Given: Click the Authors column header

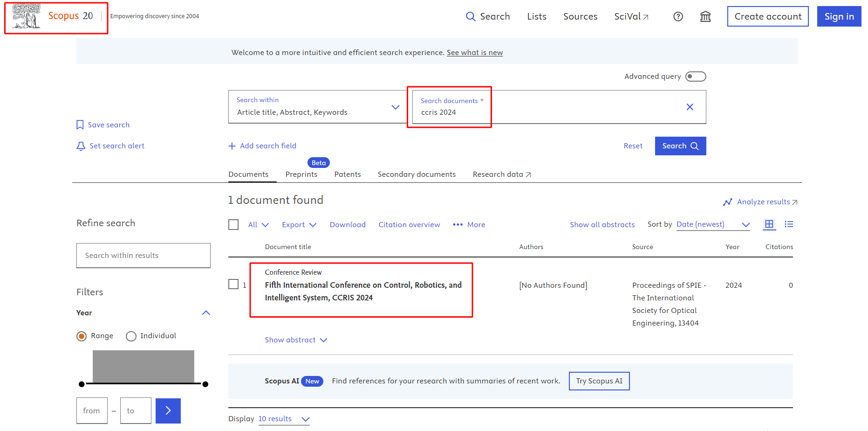Looking at the screenshot, I should [531, 247].
